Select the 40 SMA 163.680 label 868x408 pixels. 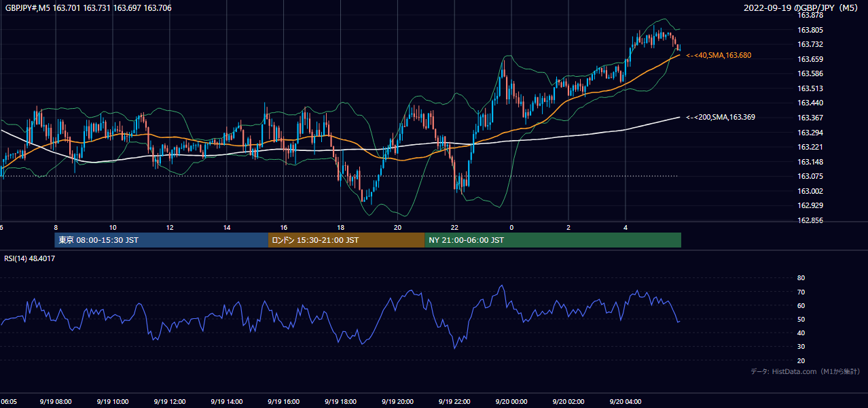719,55
